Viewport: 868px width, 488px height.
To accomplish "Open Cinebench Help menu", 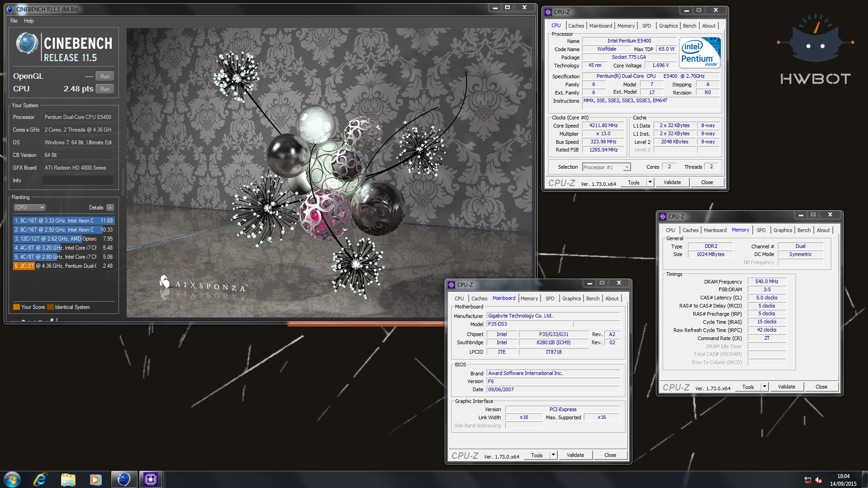I will click(29, 21).
